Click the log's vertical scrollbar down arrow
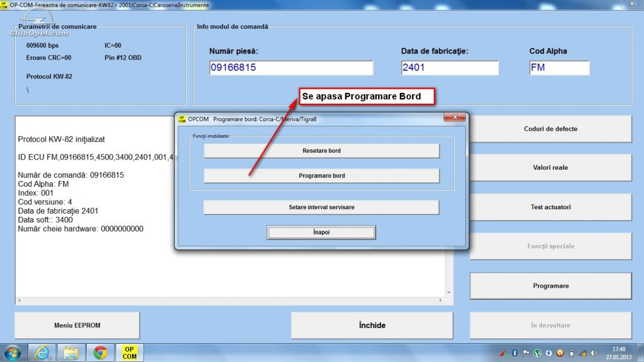This screenshot has width=644, height=362. 449,293
